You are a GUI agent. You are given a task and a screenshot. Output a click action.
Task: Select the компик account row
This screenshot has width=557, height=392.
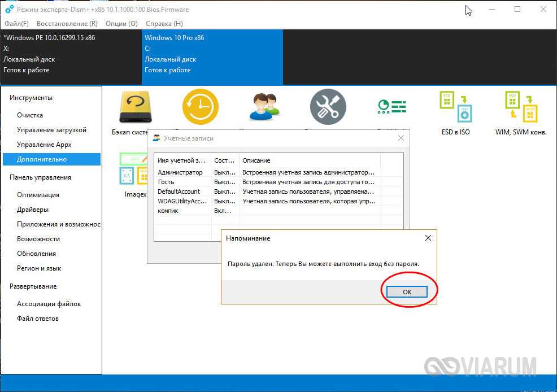coord(168,211)
